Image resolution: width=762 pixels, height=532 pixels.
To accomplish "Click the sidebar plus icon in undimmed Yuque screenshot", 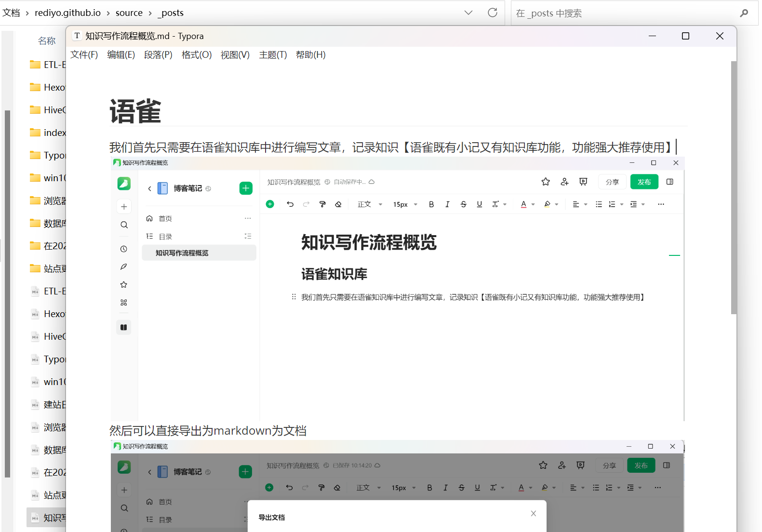I will [124, 207].
